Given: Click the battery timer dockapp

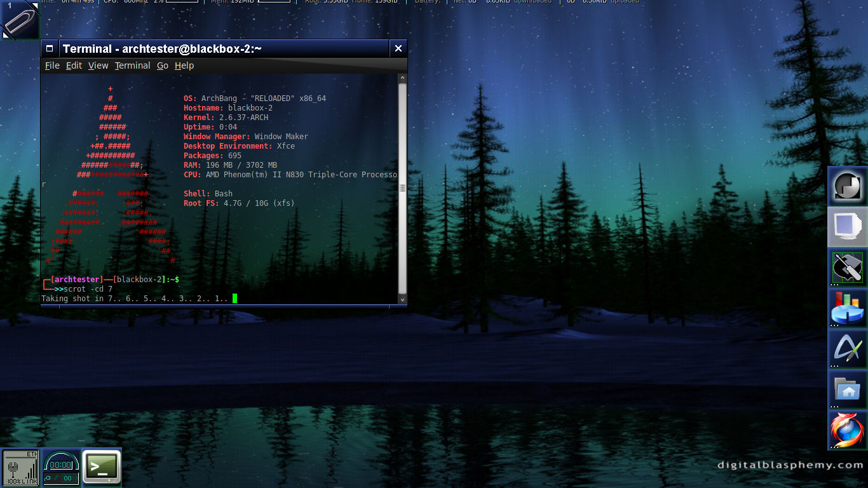Looking at the screenshot, I should tap(61, 468).
